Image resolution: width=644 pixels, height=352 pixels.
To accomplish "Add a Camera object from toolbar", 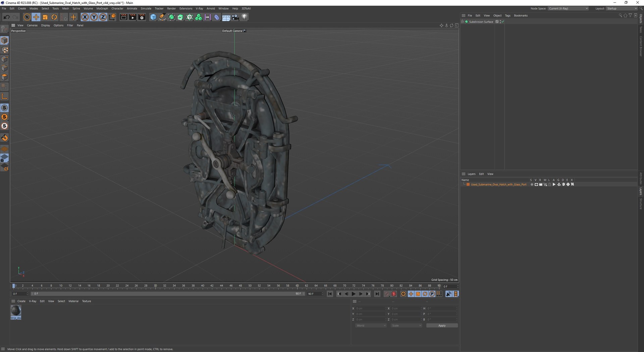I will pos(235,17).
